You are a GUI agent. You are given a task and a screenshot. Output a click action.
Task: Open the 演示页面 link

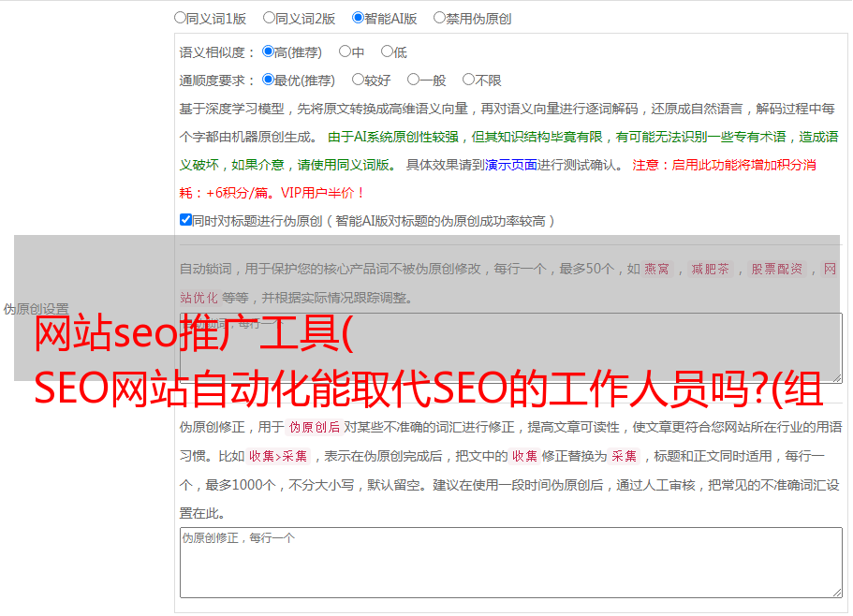510,165
